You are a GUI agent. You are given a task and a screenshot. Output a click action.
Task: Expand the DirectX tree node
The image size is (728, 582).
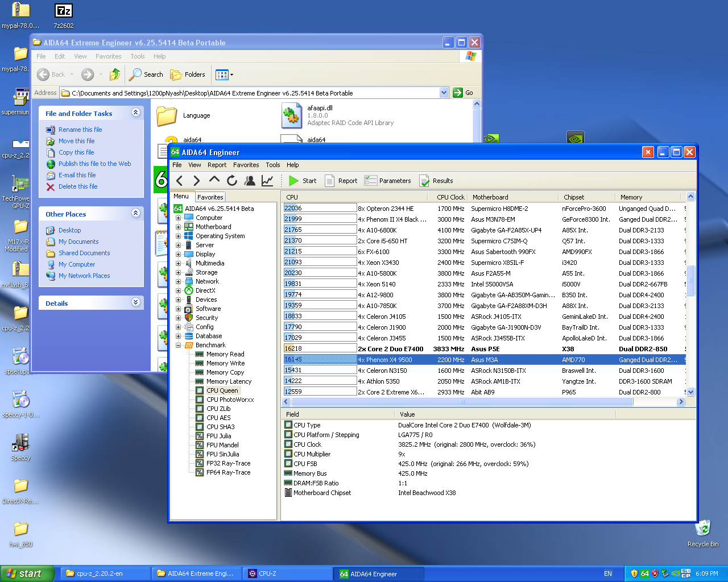[178, 290]
